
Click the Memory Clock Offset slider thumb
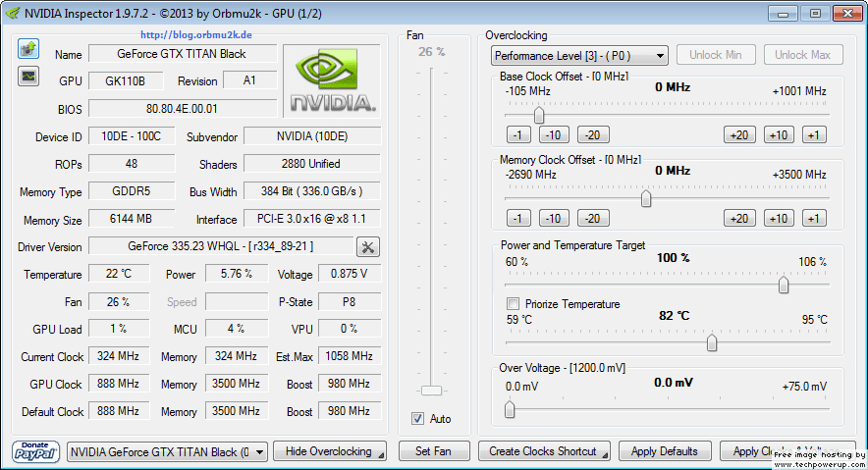pyautogui.click(x=646, y=198)
